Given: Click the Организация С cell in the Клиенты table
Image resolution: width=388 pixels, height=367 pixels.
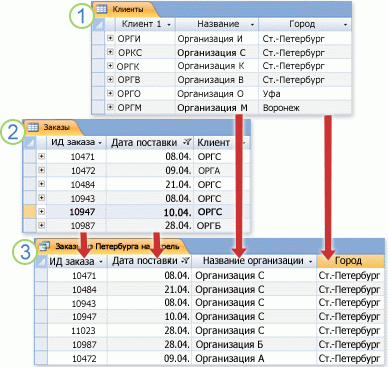Looking at the screenshot, I should [x=217, y=52].
